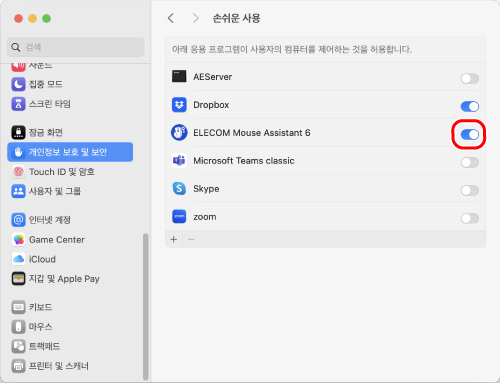Open 키보드 sidebar label
The image size is (500, 383).
pyautogui.click(x=40, y=307)
